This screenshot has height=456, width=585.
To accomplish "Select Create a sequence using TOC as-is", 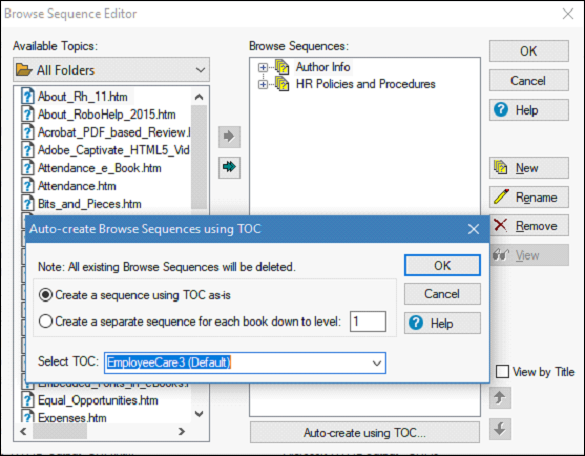I will click(135, 295).
